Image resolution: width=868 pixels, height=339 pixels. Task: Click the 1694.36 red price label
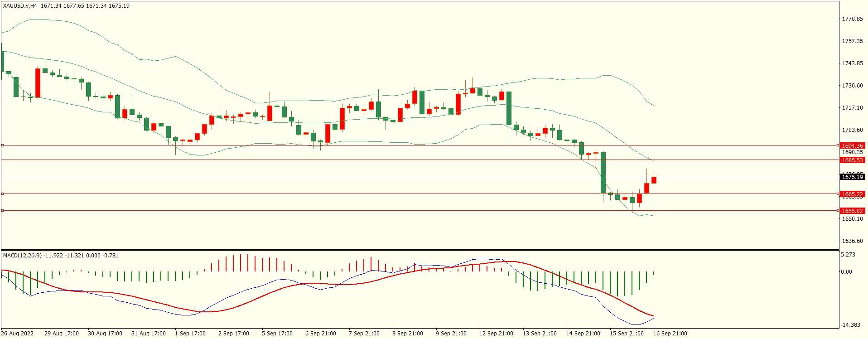(852, 145)
